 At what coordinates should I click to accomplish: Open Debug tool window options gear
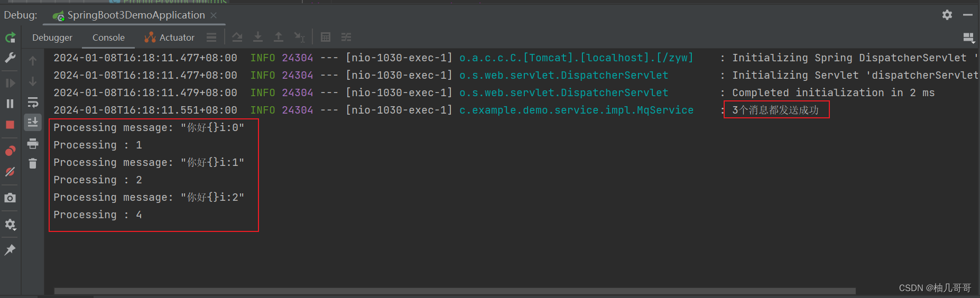pos(947,15)
